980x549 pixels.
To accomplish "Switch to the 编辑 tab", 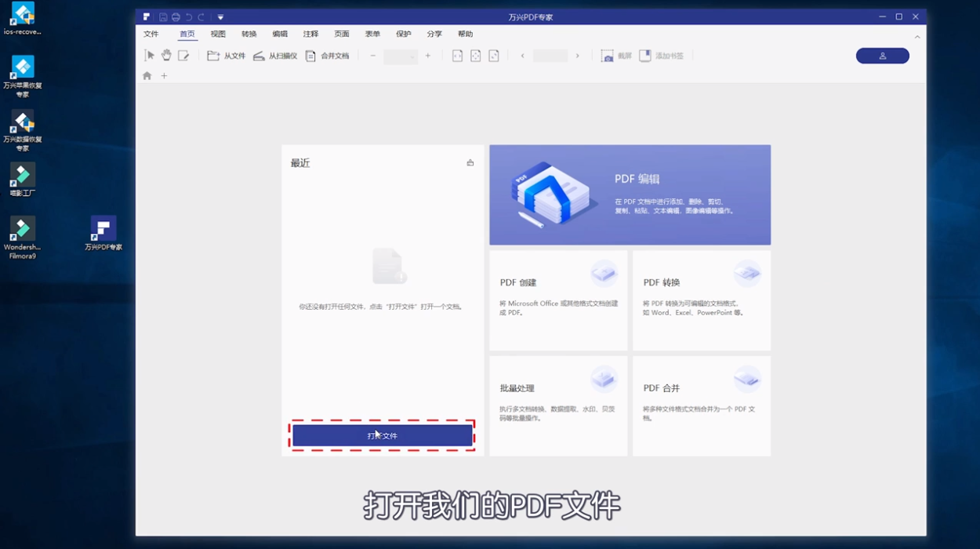I will click(x=280, y=34).
